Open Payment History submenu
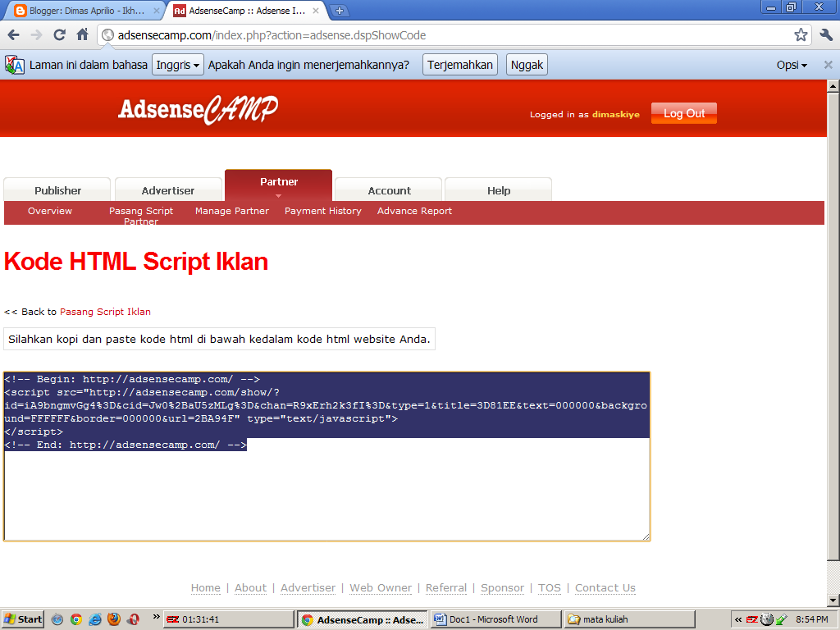840x630 pixels. (323, 211)
